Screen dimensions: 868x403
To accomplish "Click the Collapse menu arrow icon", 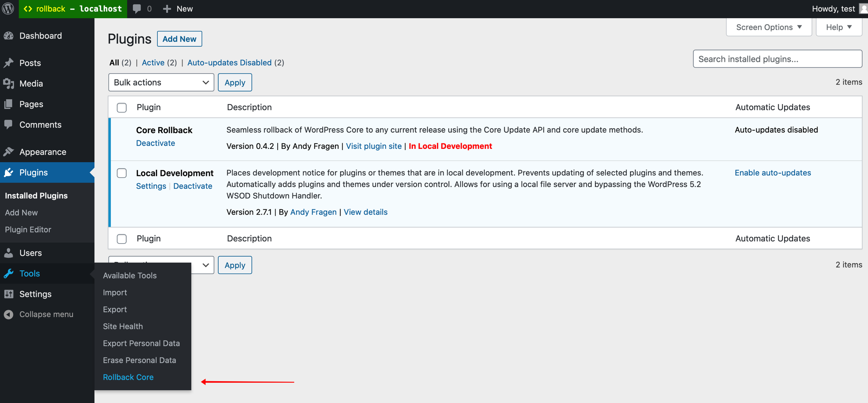I will click(x=8, y=314).
